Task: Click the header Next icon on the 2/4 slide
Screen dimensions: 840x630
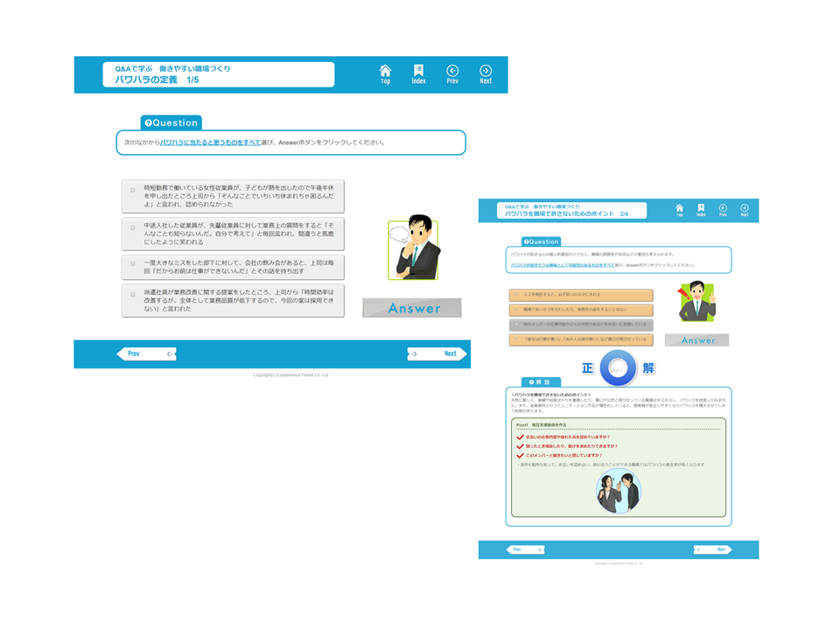Action: 744,210
